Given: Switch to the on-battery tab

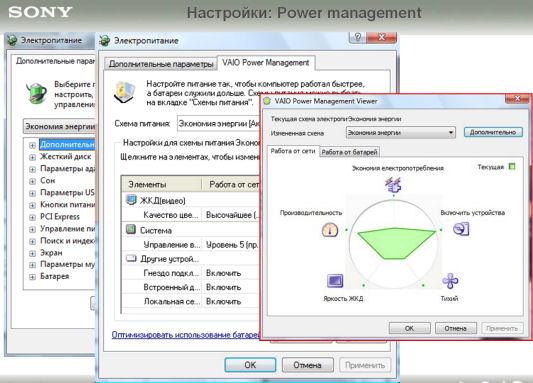Looking at the screenshot, I should click(349, 152).
